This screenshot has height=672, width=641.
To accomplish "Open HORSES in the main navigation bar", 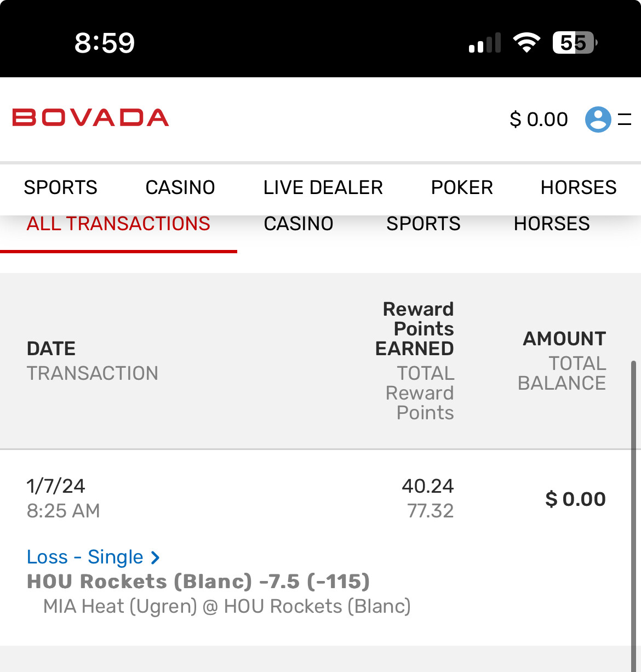I will (579, 187).
